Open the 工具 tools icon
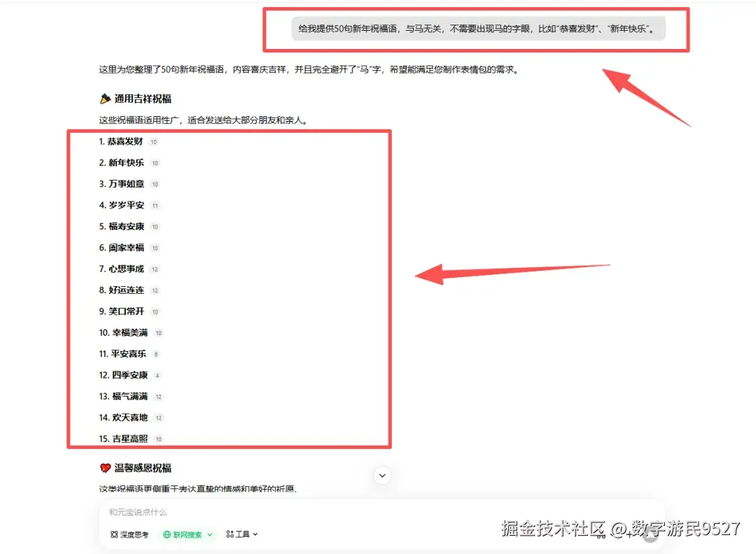The image size is (756, 554). 231,534
